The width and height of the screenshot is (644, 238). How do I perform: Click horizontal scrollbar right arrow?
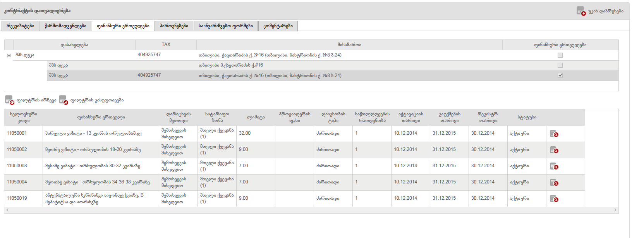coord(615,210)
